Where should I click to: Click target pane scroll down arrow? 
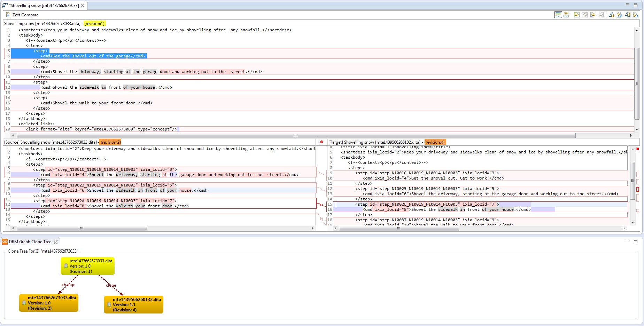[x=633, y=223]
